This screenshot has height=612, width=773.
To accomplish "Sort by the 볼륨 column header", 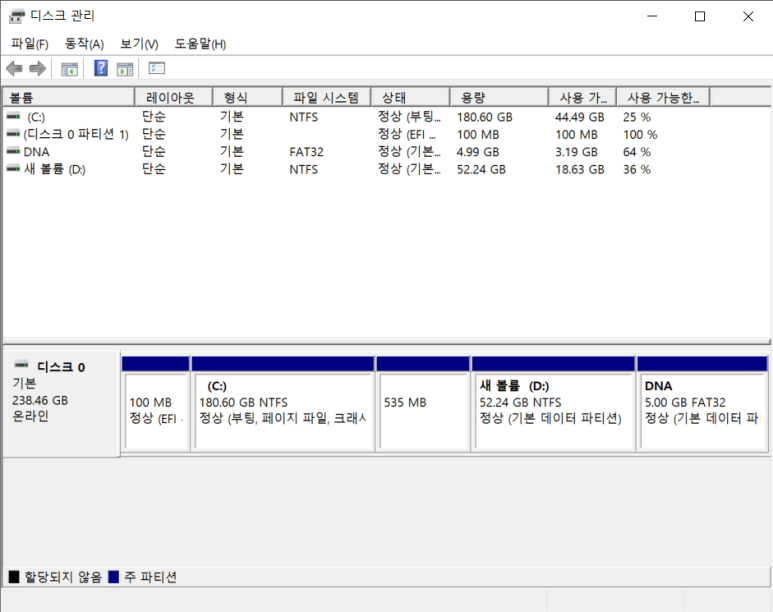I will pyautogui.click(x=69, y=97).
